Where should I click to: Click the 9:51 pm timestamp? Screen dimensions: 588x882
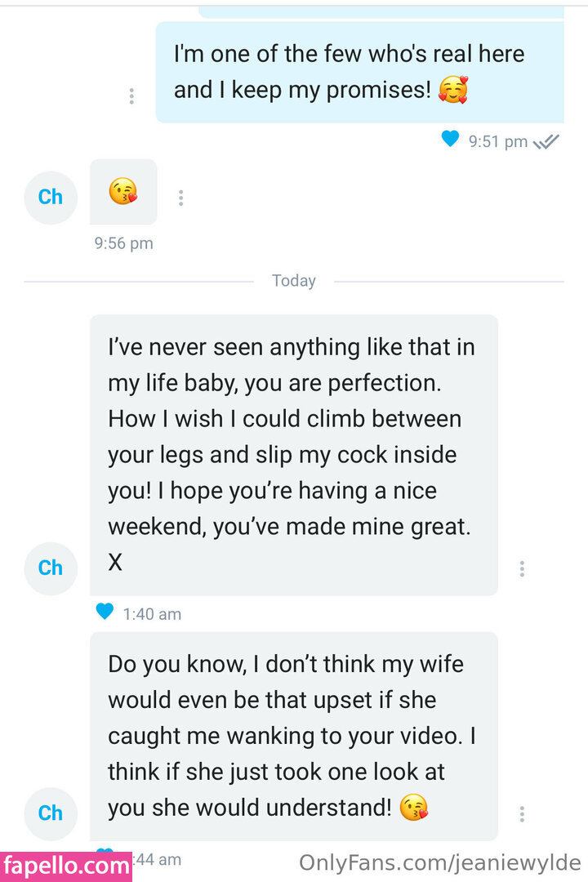497,142
